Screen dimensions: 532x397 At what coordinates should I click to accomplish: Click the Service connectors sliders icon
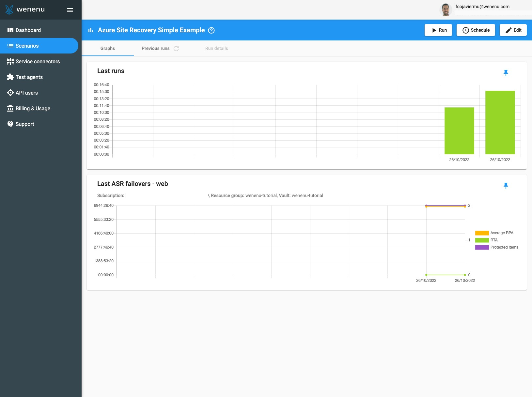pos(10,61)
